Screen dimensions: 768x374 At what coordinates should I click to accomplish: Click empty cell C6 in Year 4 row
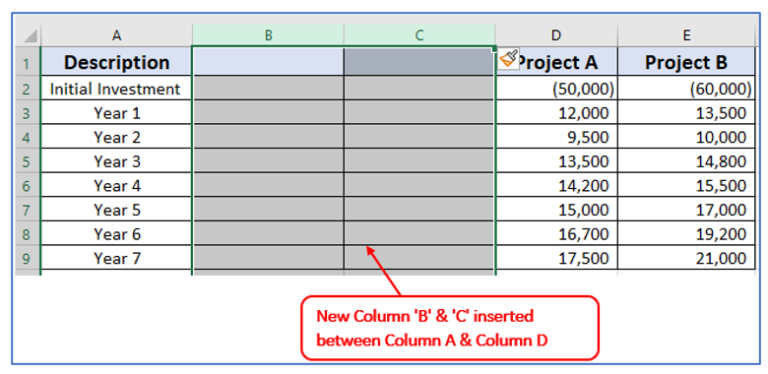(419, 186)
